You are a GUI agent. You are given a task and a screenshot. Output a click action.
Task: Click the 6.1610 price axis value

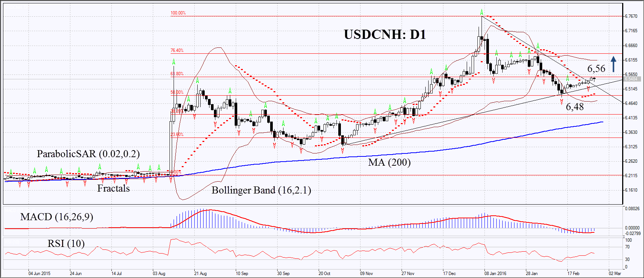631,190
